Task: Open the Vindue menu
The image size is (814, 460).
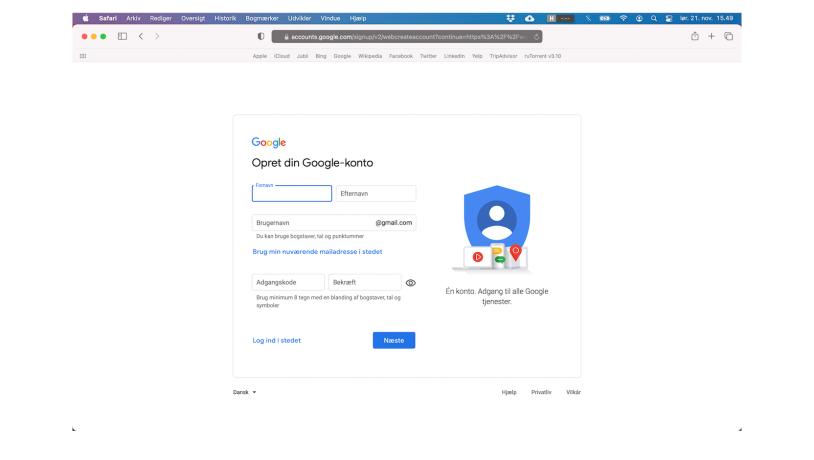Action: point(330,18)
